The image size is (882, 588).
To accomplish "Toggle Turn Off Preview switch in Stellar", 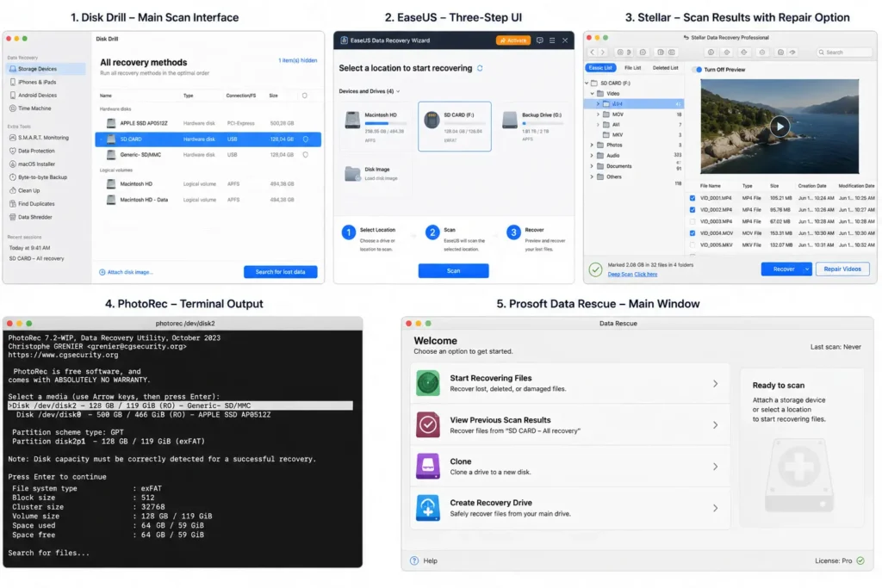I will tap(698, 70).
